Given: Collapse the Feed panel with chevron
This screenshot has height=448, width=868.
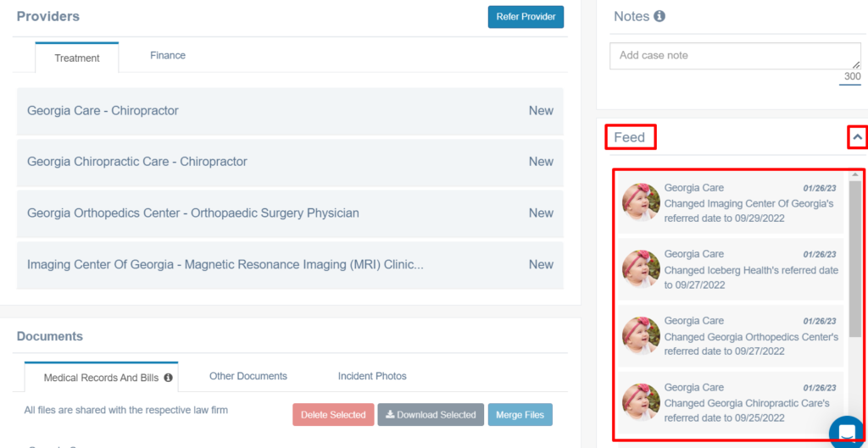Looking at the screenshot, I should [858, 136].
